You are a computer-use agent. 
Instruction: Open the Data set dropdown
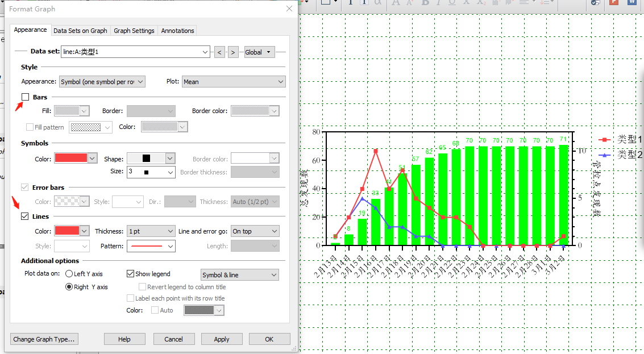(205, 52)
